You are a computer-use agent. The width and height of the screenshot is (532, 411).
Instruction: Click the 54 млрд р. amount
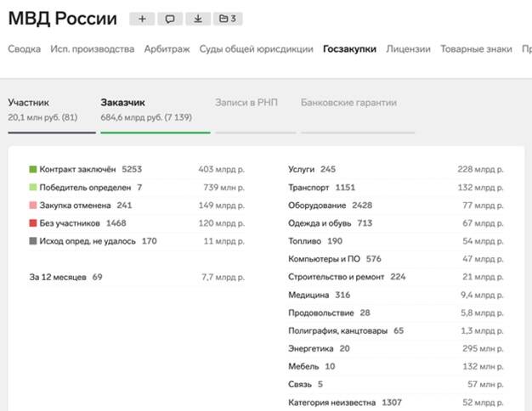click(x=484, y=241)
